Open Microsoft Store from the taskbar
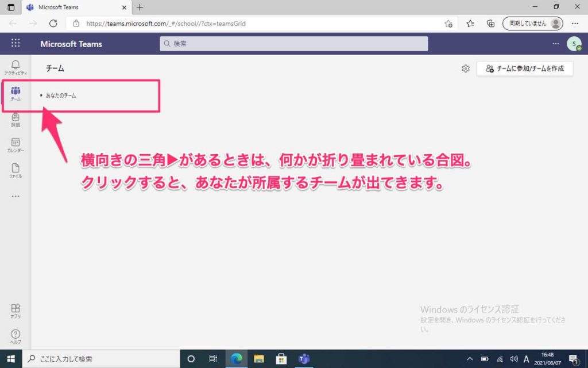 281,359
